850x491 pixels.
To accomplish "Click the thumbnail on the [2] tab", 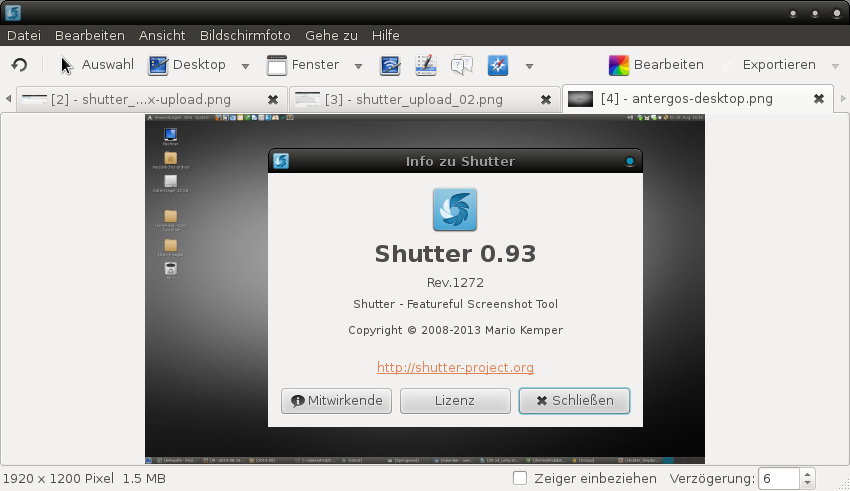I will [x=34, y=99].
